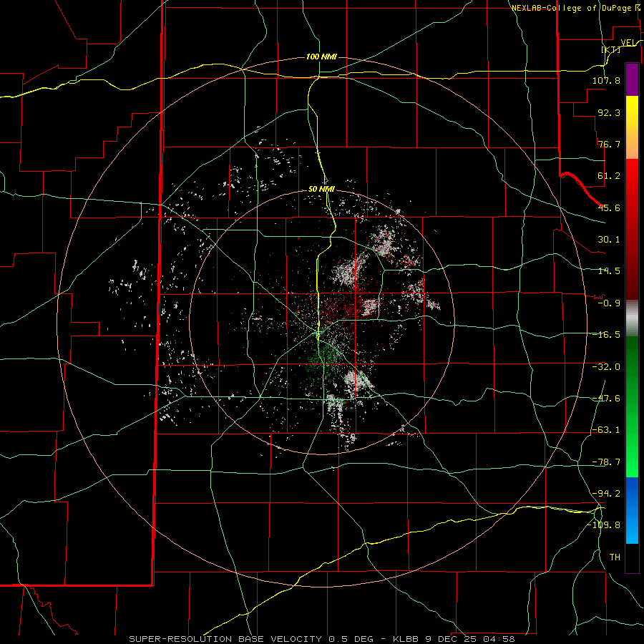Viewport: 644px width, 644px height.
Task: Click the -47.6 legend value
Action: pyautogui.click(x=606, y=399)
